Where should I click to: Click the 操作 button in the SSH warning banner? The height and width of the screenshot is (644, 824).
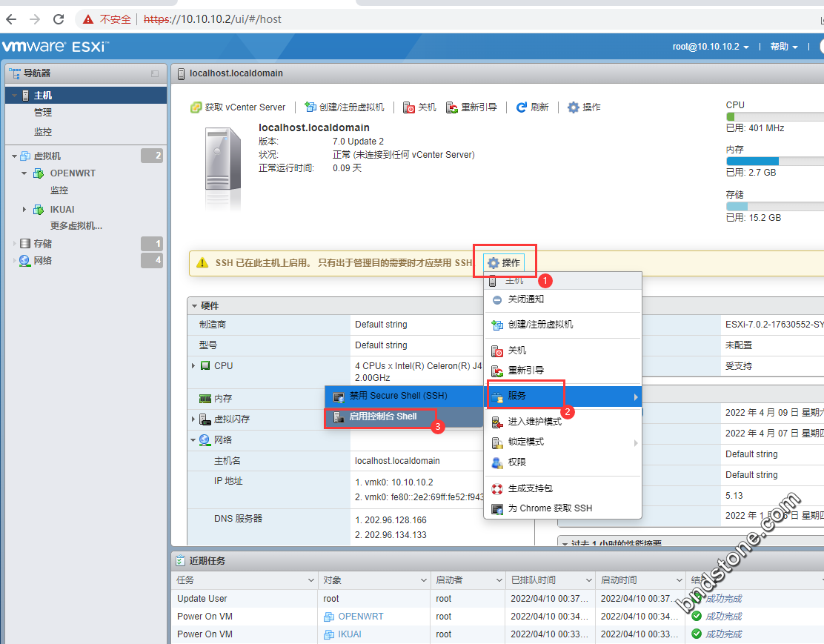pyautogui.click(x=504, y=263)
